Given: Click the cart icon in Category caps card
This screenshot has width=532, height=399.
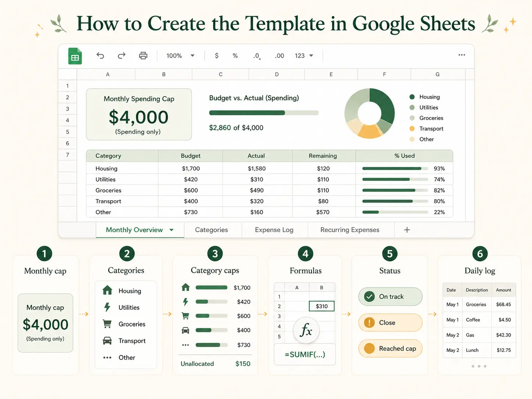Looking at the screenshot, I should [x=186, y=316].
